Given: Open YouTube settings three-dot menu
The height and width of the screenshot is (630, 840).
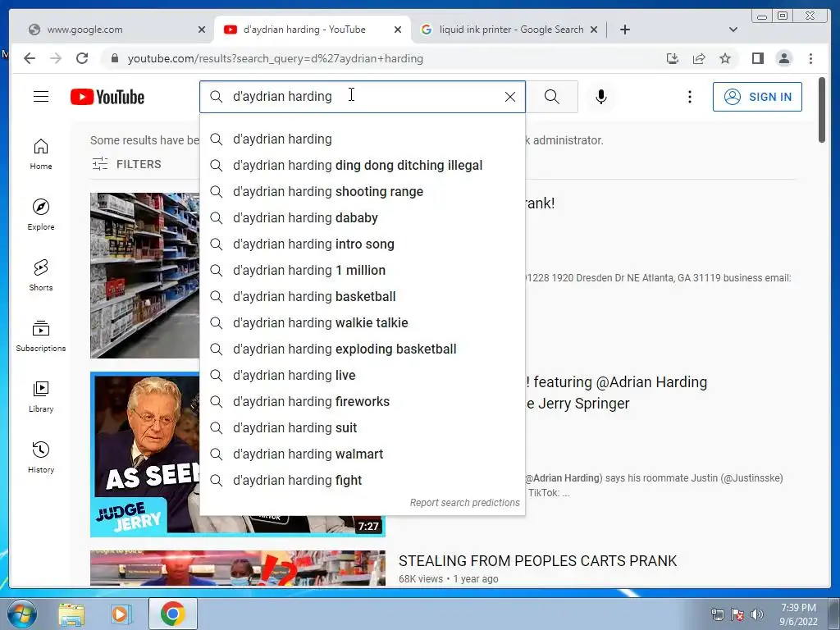Looking at the screenshot, I should pyautogui.click(x=689, y=97).
